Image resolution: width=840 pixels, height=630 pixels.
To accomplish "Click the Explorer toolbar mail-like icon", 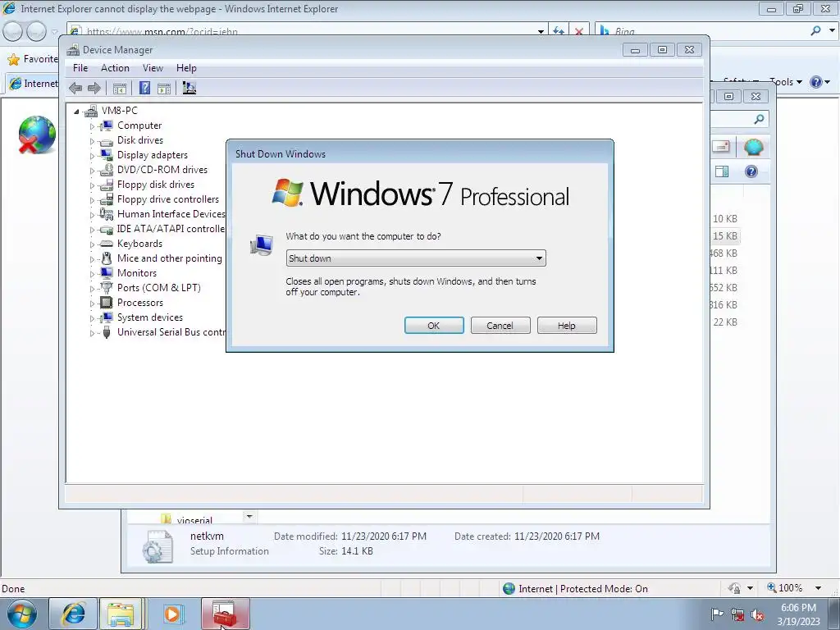I will [x=722, y=146].
